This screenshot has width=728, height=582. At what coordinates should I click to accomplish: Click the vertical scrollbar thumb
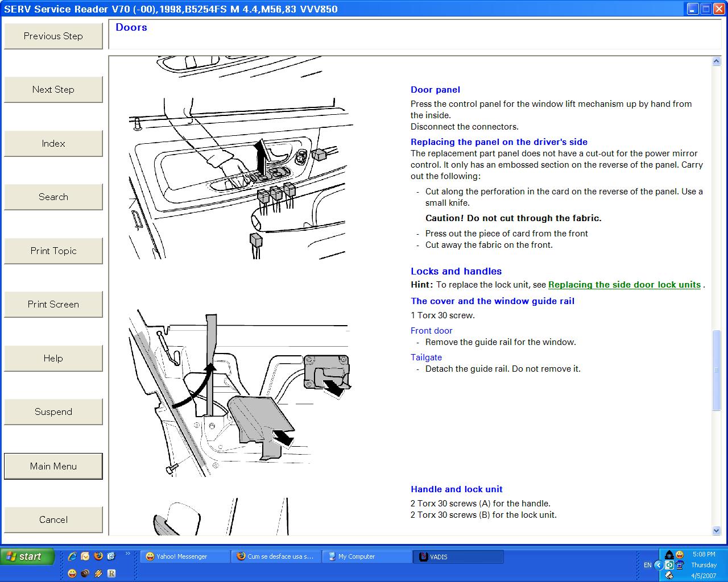717,370
